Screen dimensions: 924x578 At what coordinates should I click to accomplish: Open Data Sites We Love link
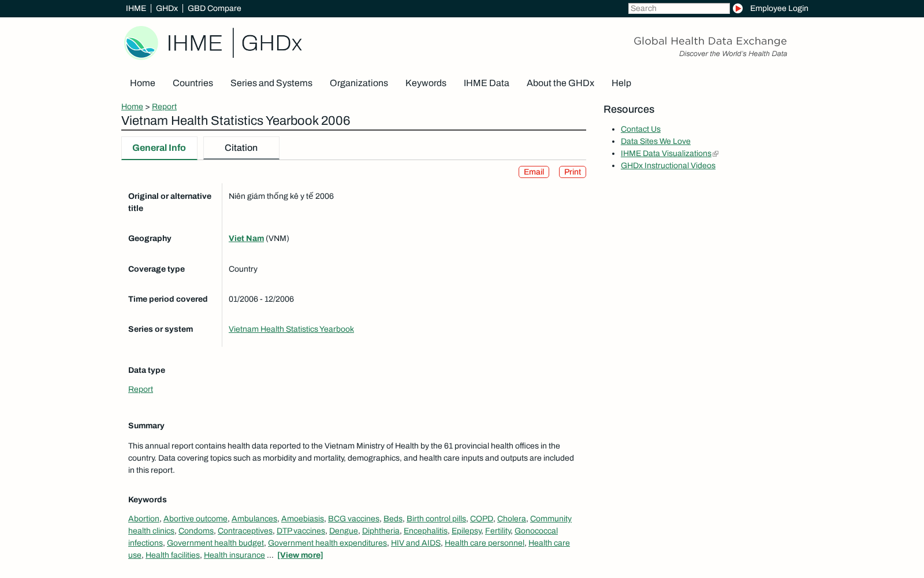655,142
